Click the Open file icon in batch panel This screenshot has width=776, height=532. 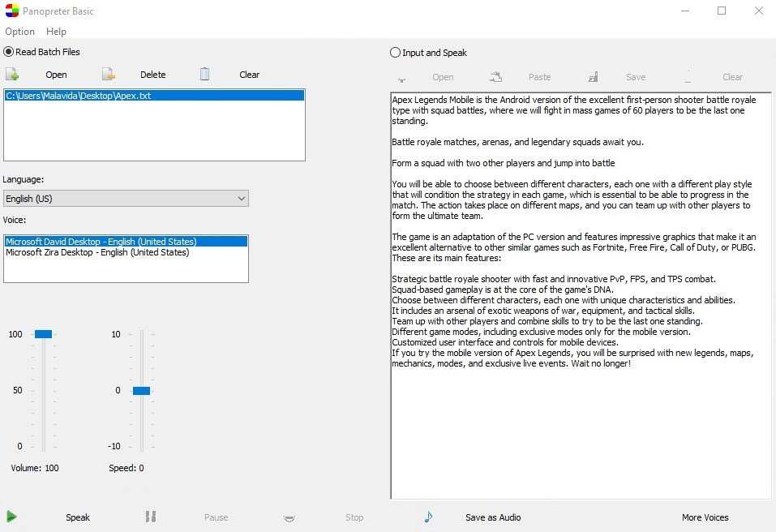(x=12, y=75)
